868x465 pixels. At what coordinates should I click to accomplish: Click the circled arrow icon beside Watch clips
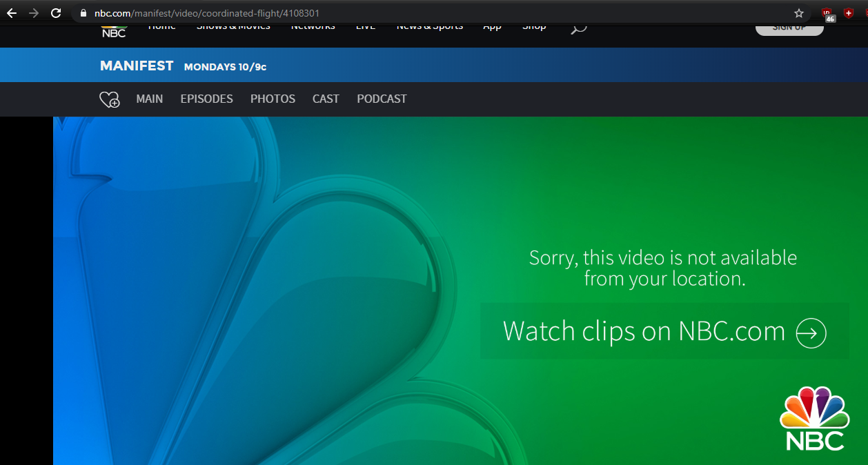[811, 333]
